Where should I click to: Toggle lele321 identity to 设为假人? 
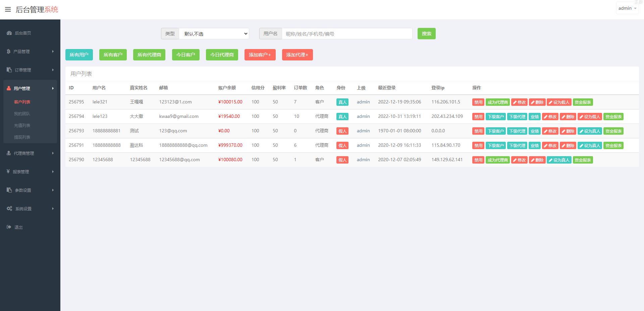click(x=559, y=102)
